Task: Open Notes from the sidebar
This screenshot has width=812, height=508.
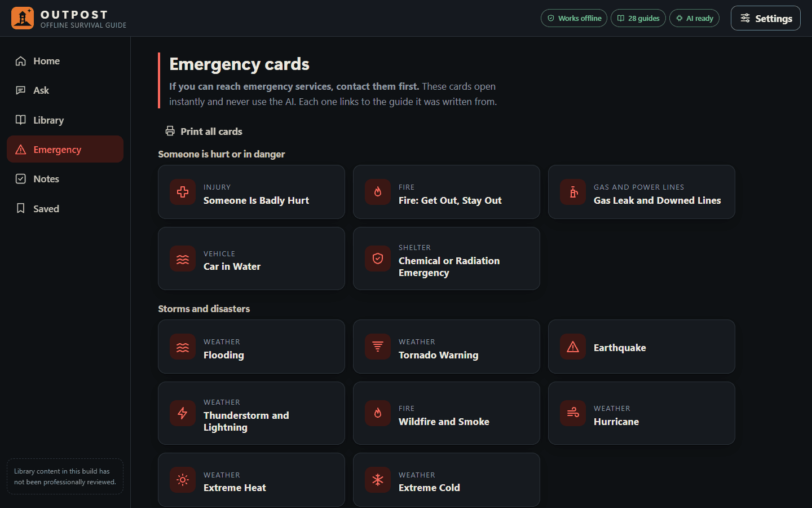Action: click(x=65, y=178)
